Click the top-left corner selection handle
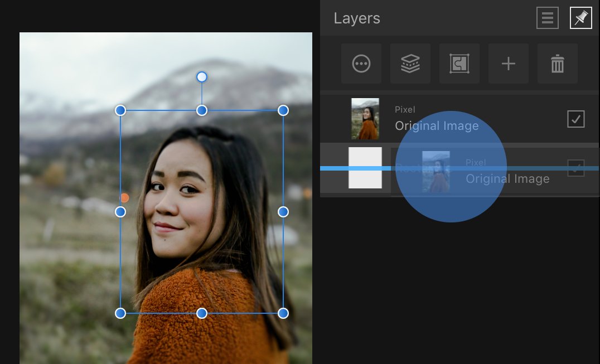 click(120, 110)
